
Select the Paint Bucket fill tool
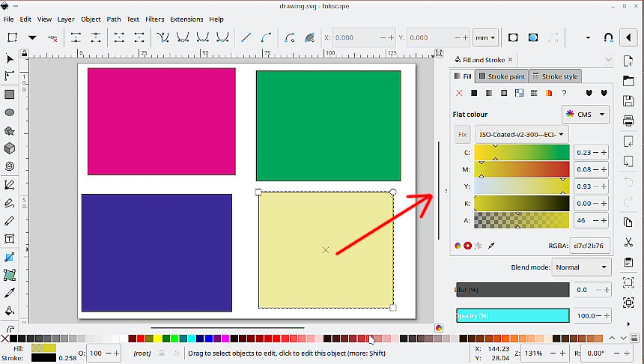[10, 311]
